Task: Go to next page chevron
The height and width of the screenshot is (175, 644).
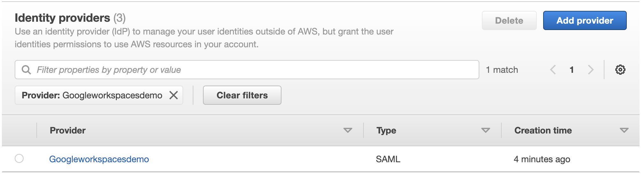Action: [591, 70]
